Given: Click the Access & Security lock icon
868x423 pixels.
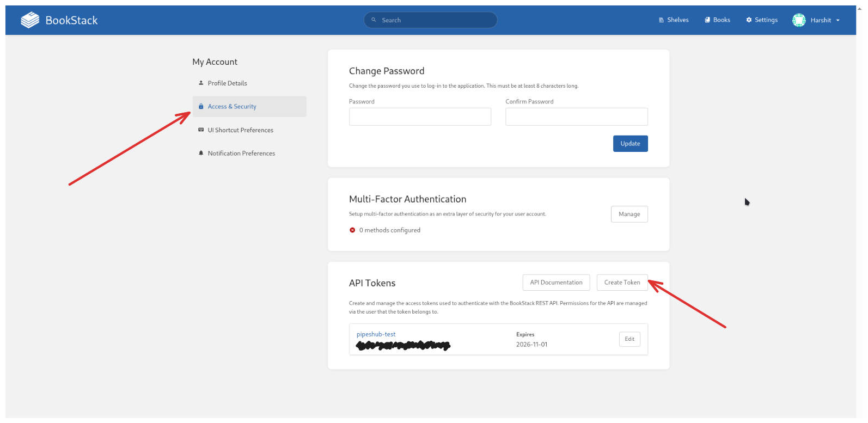Looking at the screenshot, I should [201, 107].
